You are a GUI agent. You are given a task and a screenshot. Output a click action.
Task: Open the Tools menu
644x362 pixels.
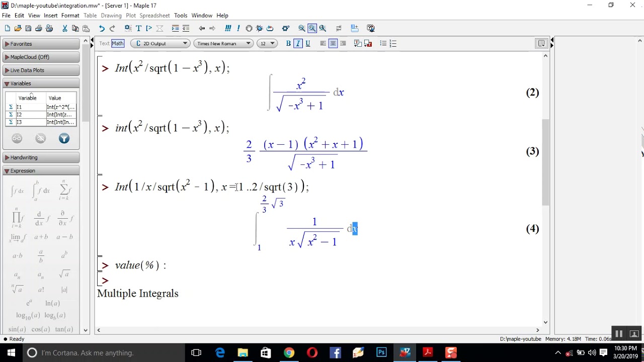tap(181, 16)
